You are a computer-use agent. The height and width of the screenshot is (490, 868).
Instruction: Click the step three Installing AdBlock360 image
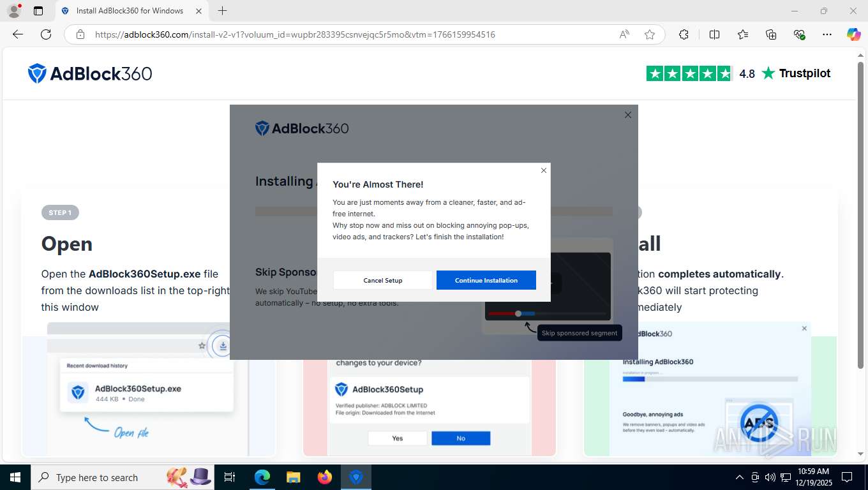710,390
